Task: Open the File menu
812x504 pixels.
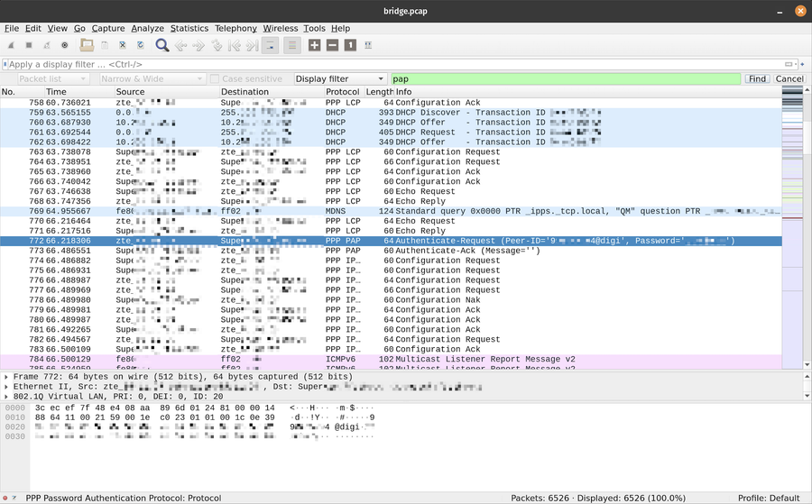Action: click(12, 29)
